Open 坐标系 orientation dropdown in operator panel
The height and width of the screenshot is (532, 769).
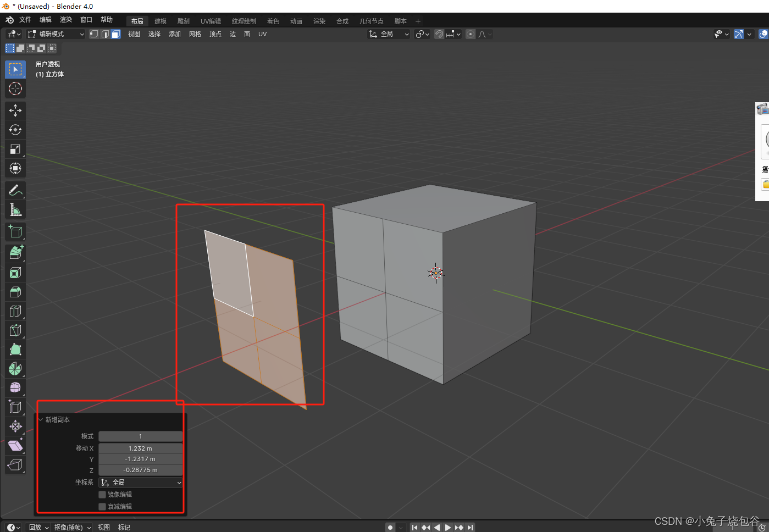141,483
